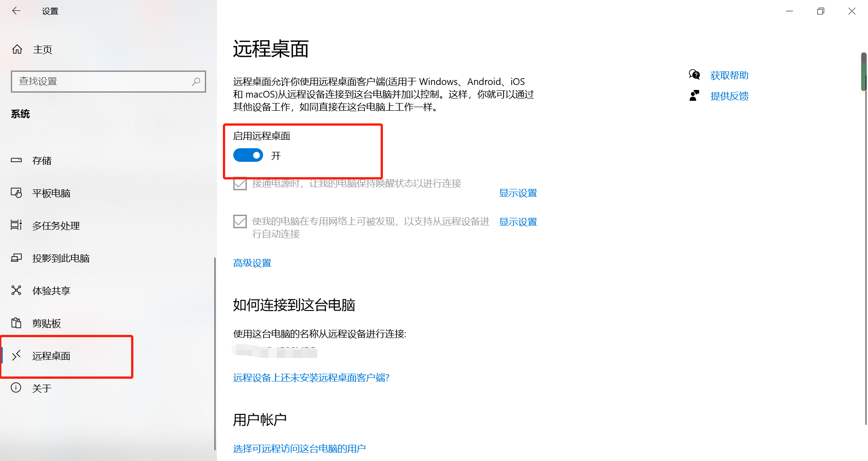Click the Multitasking (多任务处理) icon
The height and width of the screenshot is (461, 868).
(16, 225)
